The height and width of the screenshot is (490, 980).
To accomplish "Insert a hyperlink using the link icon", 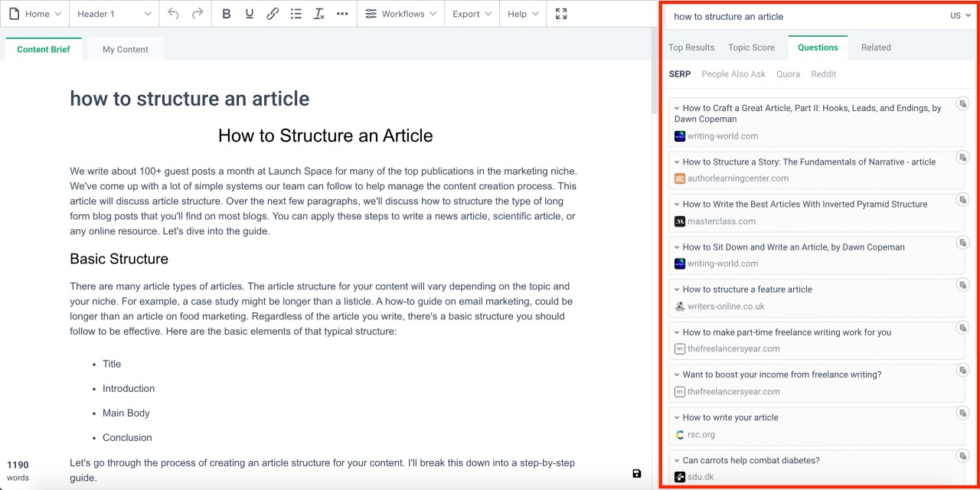I will 273,13.
